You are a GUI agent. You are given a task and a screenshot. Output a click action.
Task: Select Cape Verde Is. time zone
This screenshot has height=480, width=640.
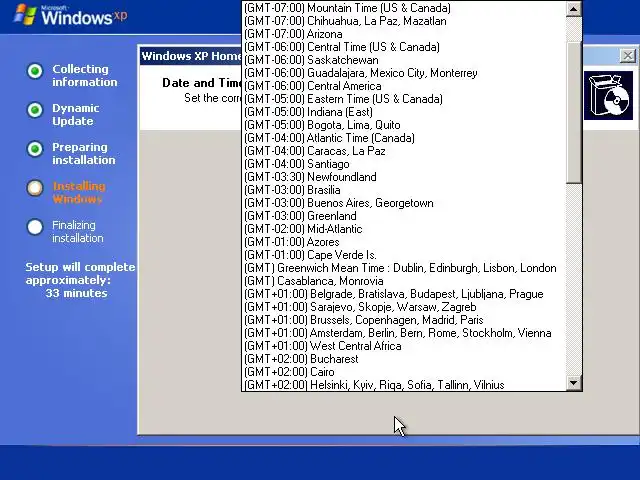click(x=404, y=255)
